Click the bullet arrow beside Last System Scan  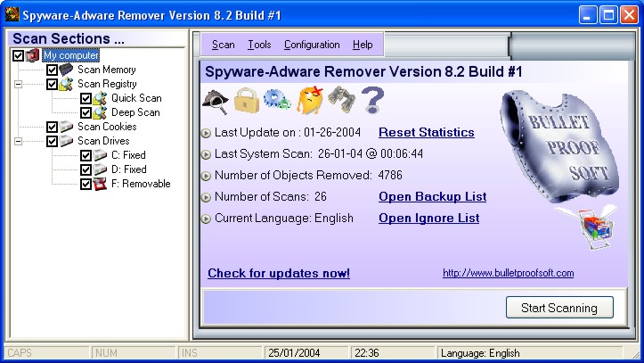tap(206, 154)
